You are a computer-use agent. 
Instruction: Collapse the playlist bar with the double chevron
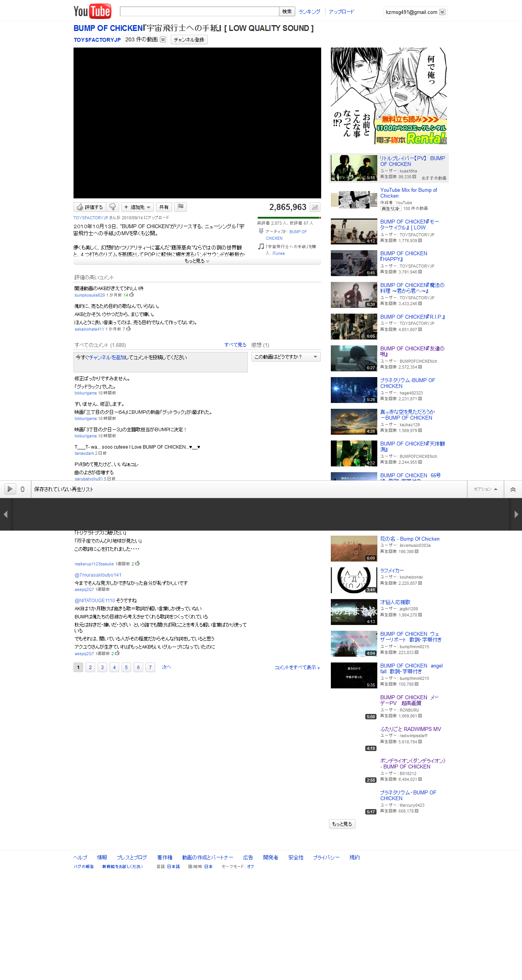513,489
